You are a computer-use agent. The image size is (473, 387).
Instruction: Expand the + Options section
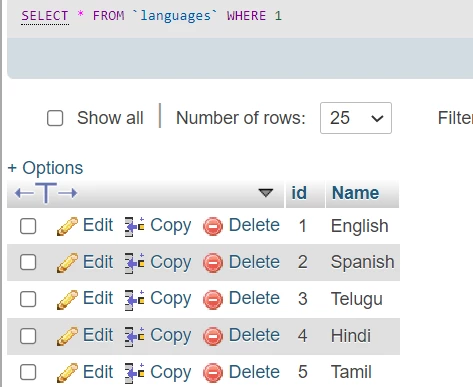(x=45, y=168)
